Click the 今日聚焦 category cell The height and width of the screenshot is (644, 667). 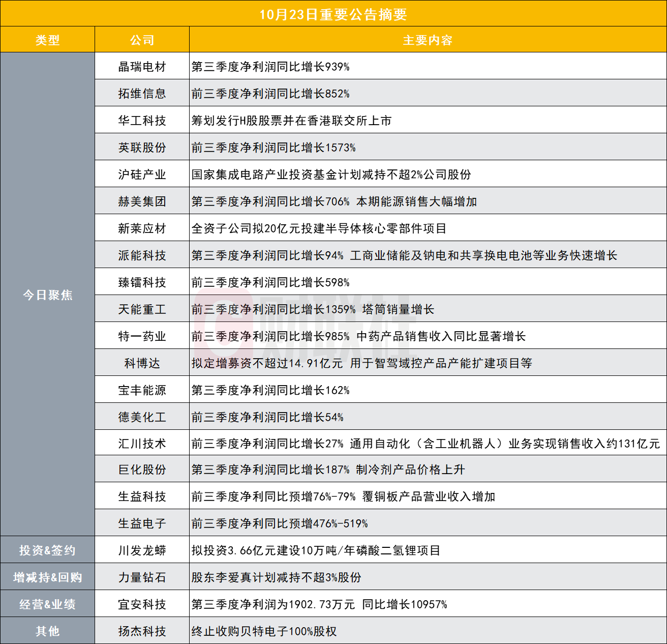click(48, 295)
